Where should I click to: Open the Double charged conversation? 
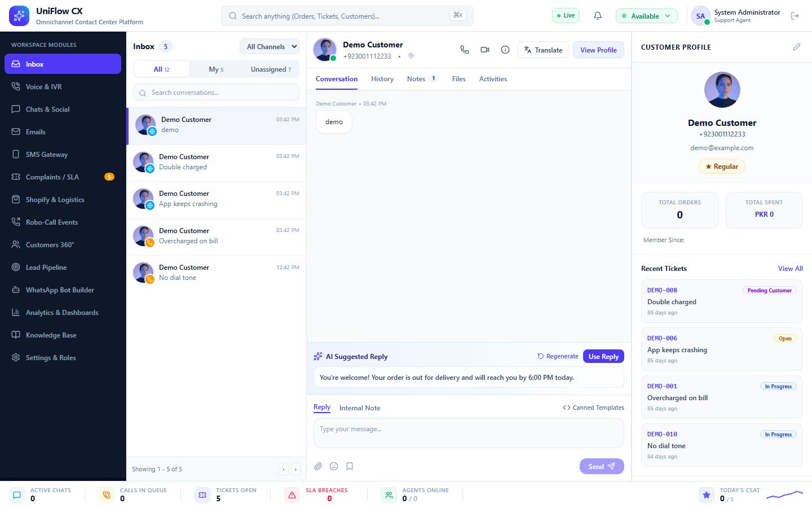coord(217,162)
